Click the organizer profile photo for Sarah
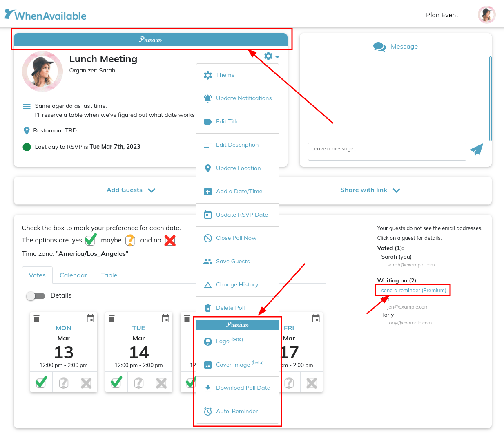The width and height of the screenshot is (504, 434). point(42,72)
